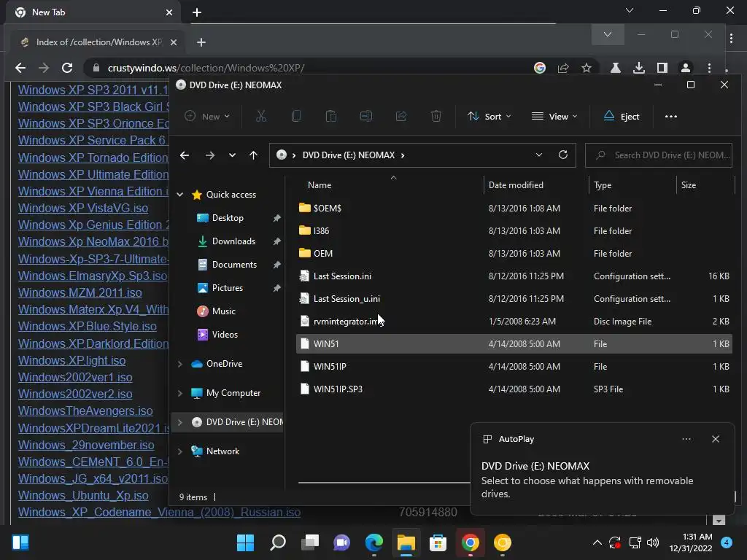Open the View dropdown menu
The height and width of the screenshot is (560, 747).
[554, 116]
